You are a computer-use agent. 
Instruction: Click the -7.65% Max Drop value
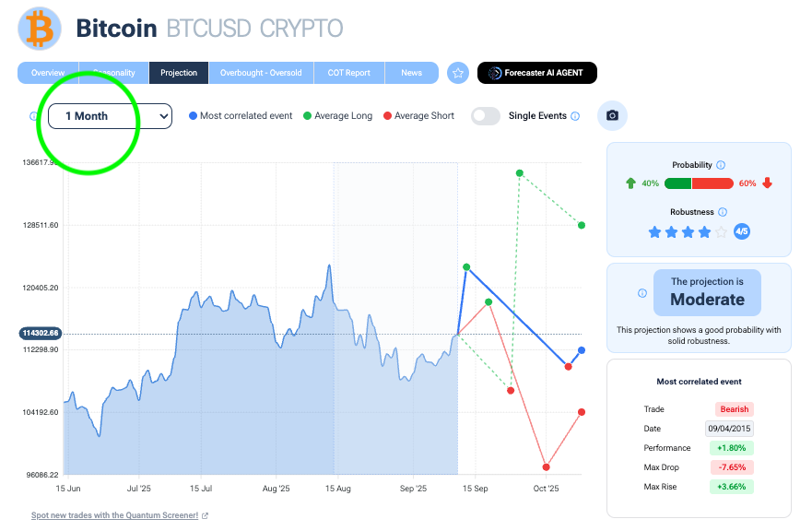tap(732, 467)
